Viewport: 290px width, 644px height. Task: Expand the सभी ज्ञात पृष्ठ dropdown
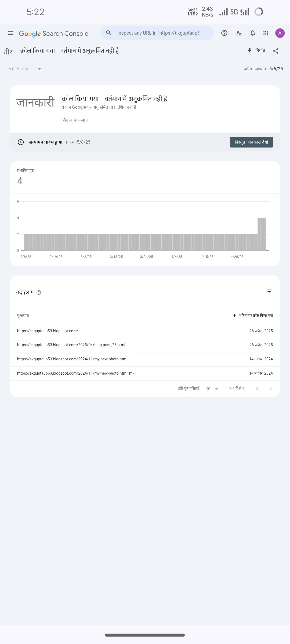[x=25, y=69]
